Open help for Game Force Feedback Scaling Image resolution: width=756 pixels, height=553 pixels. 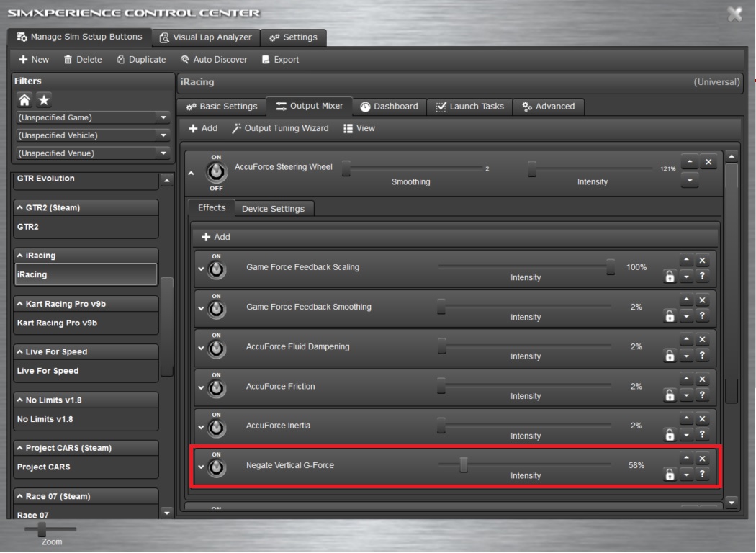pyautogui.click(x=703, y=276)
